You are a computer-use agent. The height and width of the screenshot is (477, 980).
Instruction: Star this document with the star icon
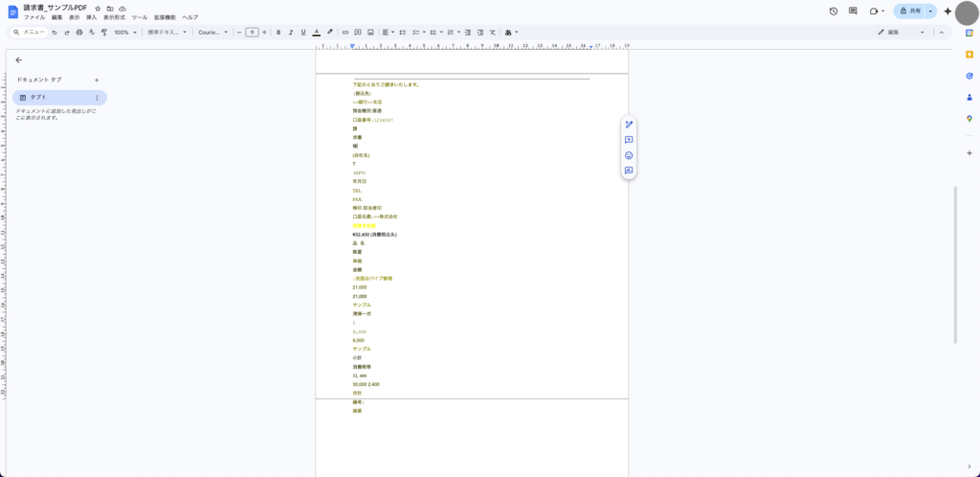coord(98,8)
